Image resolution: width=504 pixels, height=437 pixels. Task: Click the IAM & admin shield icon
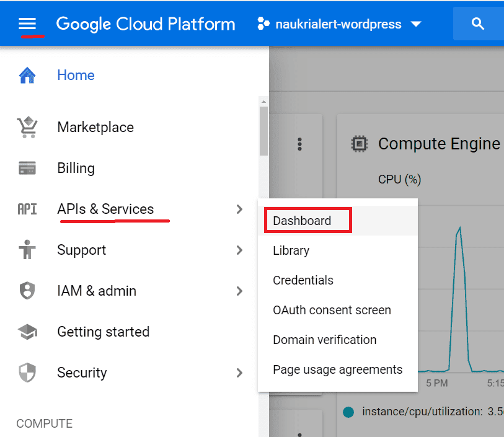coord(27,291)
